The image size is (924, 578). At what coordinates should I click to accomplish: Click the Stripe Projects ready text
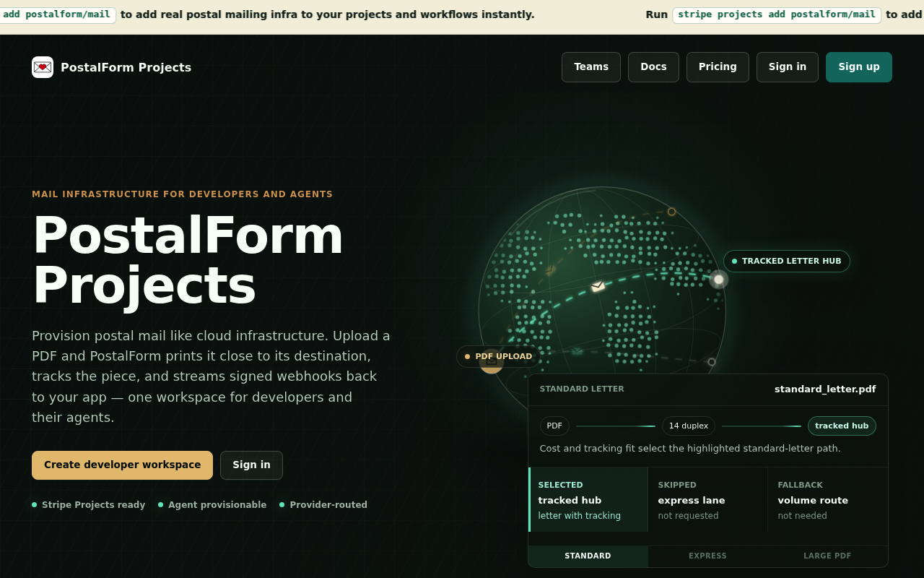point(93,505)
